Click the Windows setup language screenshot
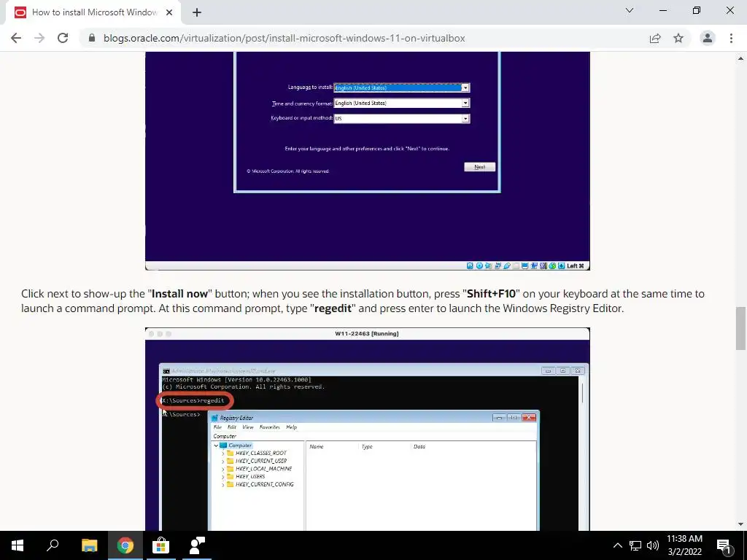This screenshot has width=747, height=560. point(368,161)
